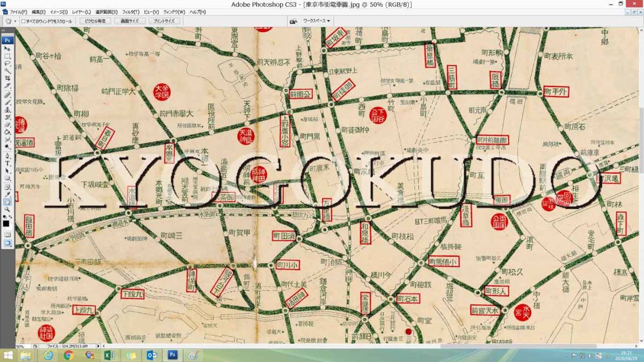Image resolution: width=644 pixels, height=362 pixels.
Task: Select the Slice tool
Action: (x=8, y=86)
